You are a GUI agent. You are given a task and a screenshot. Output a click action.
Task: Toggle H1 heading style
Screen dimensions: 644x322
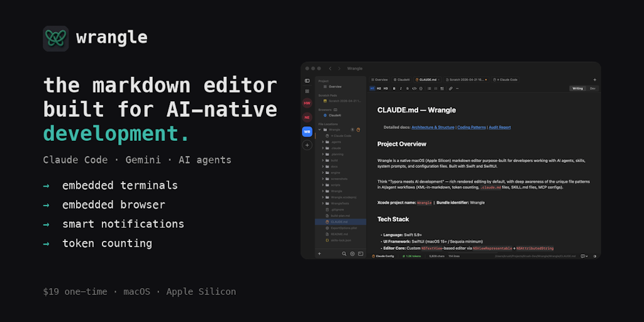coord(372,89)
